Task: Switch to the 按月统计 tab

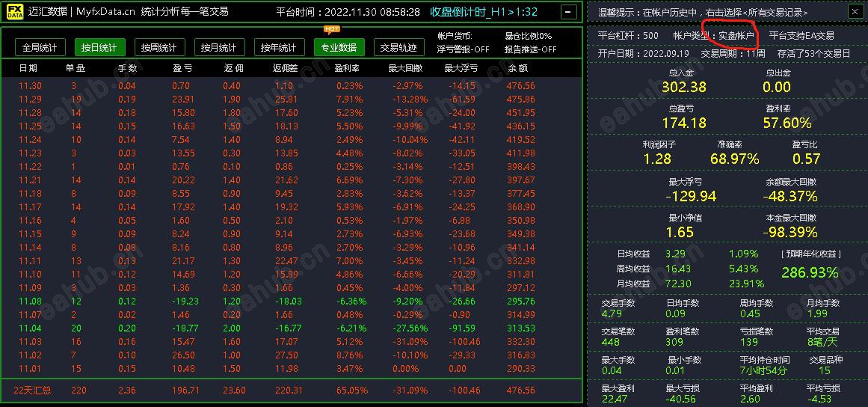Action: pyautogui.click(x=219, y=48)
